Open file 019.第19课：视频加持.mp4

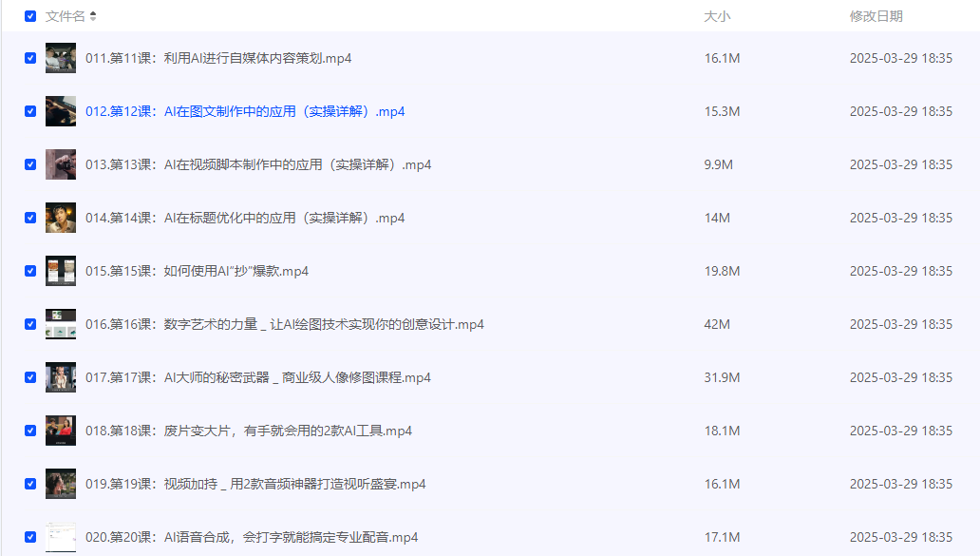click(255, 484)
